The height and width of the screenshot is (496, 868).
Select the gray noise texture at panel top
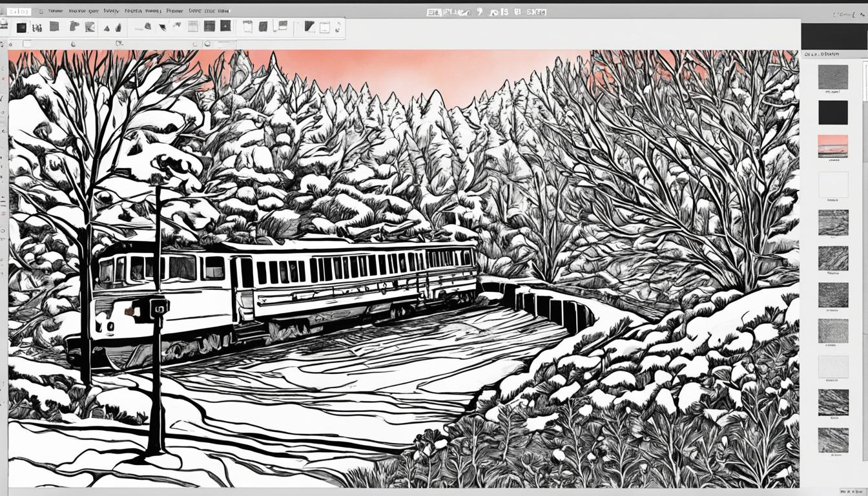coord(832,77)
